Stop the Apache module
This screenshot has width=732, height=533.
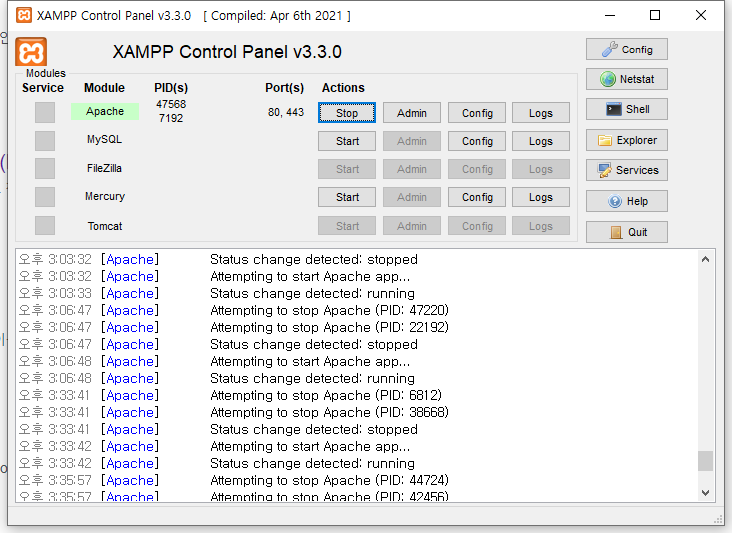click(x=347, y=113)
